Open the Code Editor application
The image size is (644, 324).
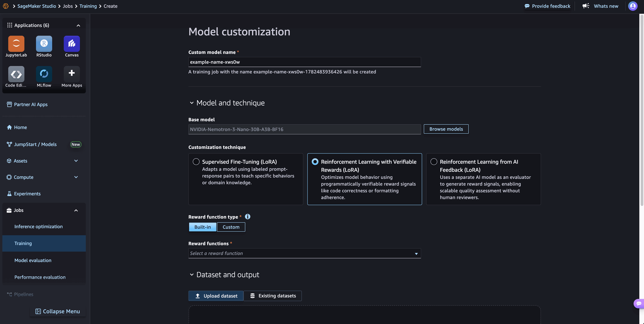(x=16, y=74)
